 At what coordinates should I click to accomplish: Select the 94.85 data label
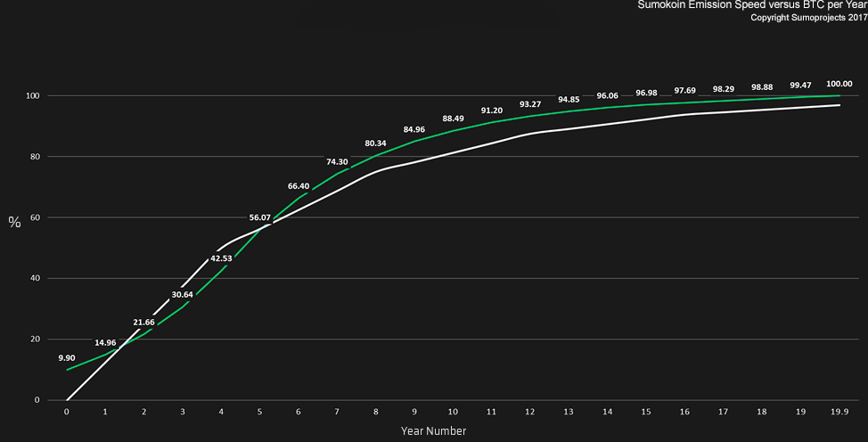[569, 100]
